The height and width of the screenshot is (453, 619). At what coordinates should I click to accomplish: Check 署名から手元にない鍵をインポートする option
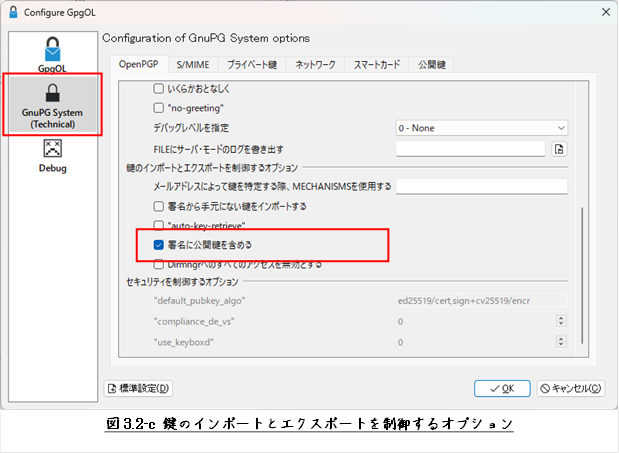(158, 206)
